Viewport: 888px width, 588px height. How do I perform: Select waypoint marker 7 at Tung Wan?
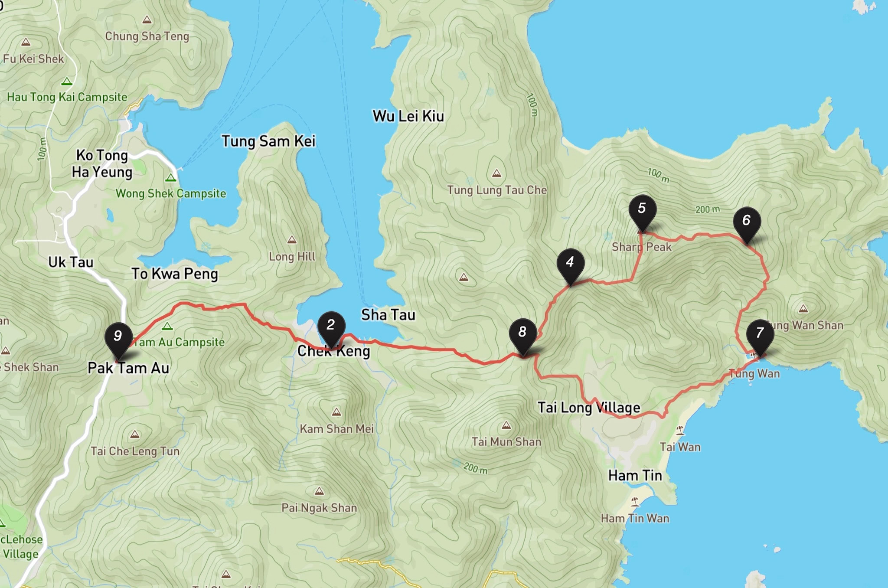coord(760,336)
